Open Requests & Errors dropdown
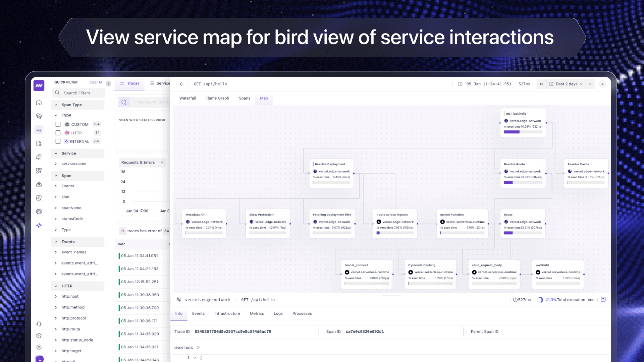The width and height of the screenshot is (644, 362). click(142, 163)
